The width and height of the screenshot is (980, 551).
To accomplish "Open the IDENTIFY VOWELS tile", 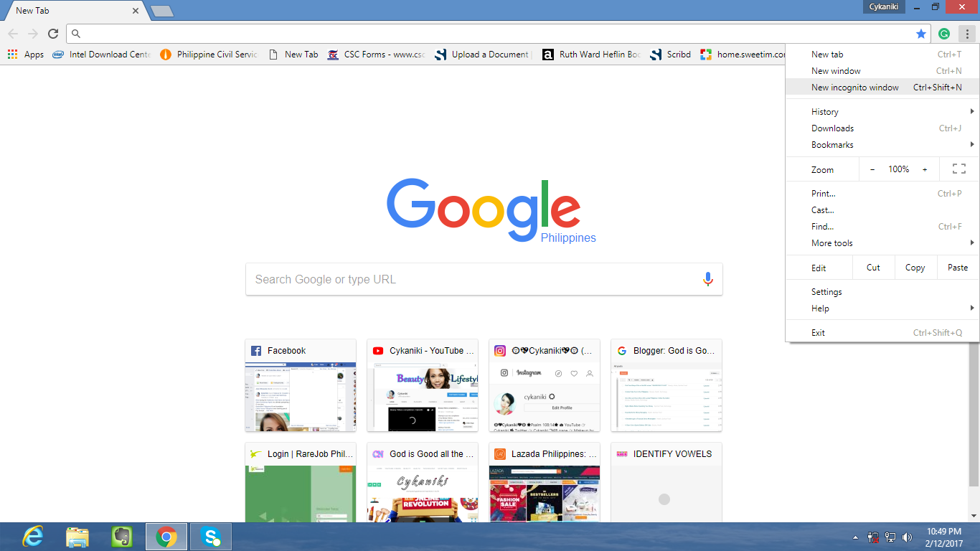I will coord(666,483).
